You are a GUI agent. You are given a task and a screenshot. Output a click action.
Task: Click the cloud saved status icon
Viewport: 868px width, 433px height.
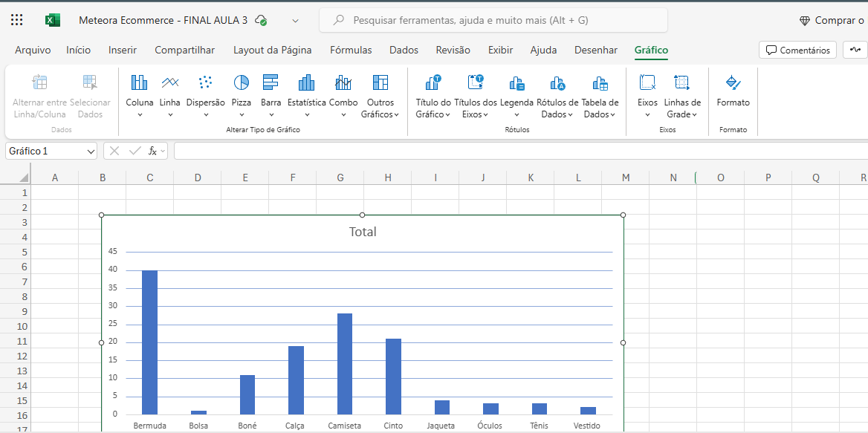262,21
